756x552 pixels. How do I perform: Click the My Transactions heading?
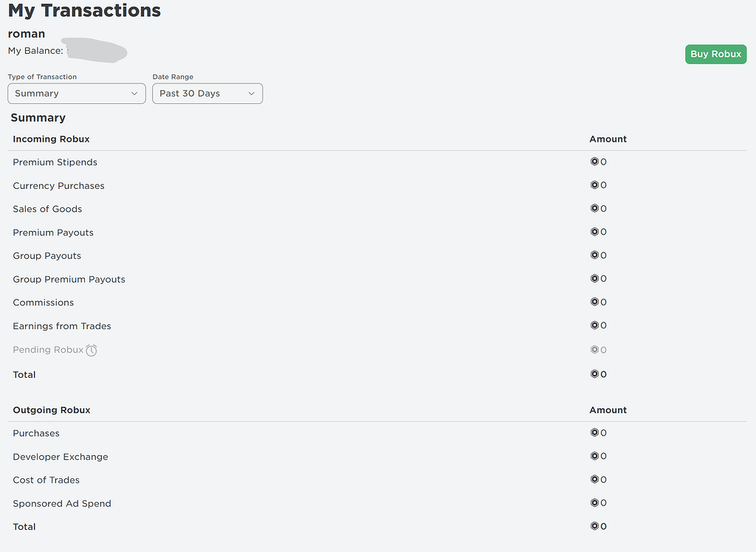click(x=83, y=10)
